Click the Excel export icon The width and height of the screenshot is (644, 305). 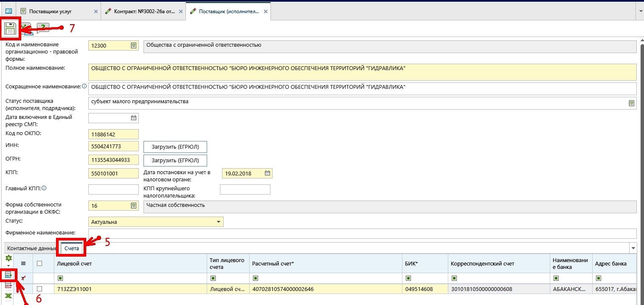(8, 295)
